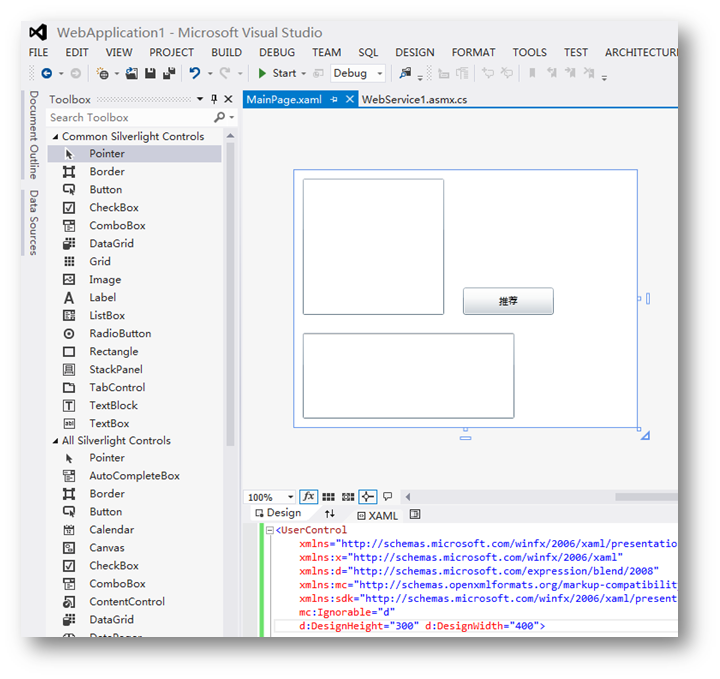The image size is (720, 679).
Task: Click the 推荐 button on design surface
Action: (x=508, y=301)
